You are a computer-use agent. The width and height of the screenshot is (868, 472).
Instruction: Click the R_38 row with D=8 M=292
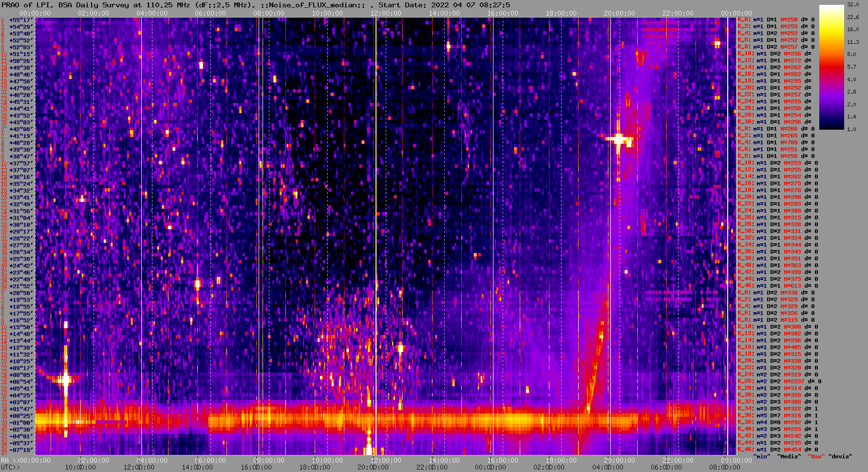(x=777, y=422)
